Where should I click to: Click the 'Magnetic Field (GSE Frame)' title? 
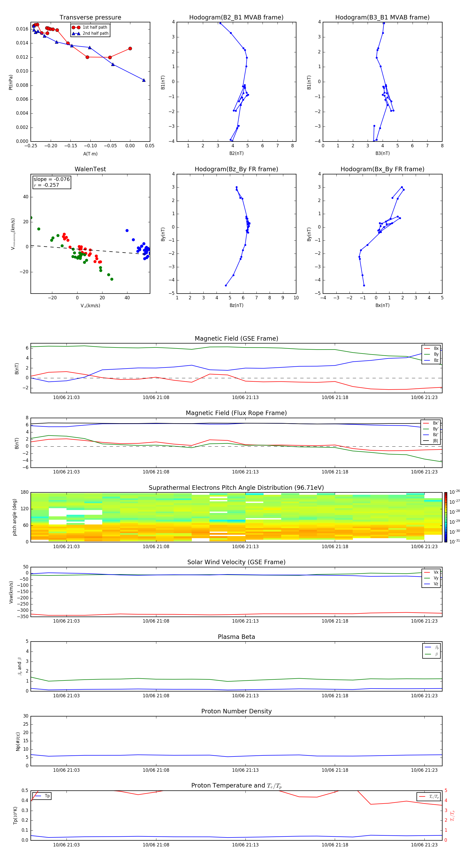pos(236,339)
